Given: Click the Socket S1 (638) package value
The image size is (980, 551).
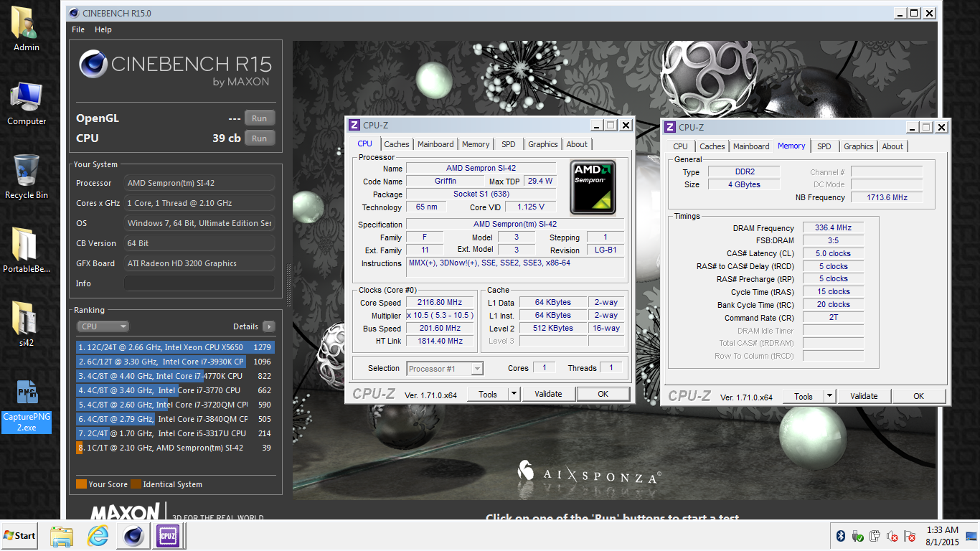Looking at the screenshot, I should [481, 194].
